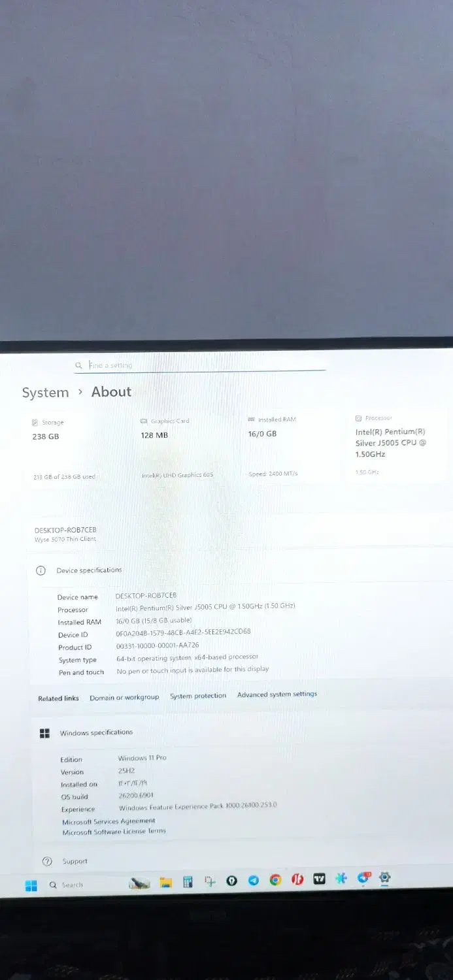Image resolution: width=453 pixels, height=980 pixels.
Task: Open the Snipping Tool taskbar icon
Action: pos(210,881)
